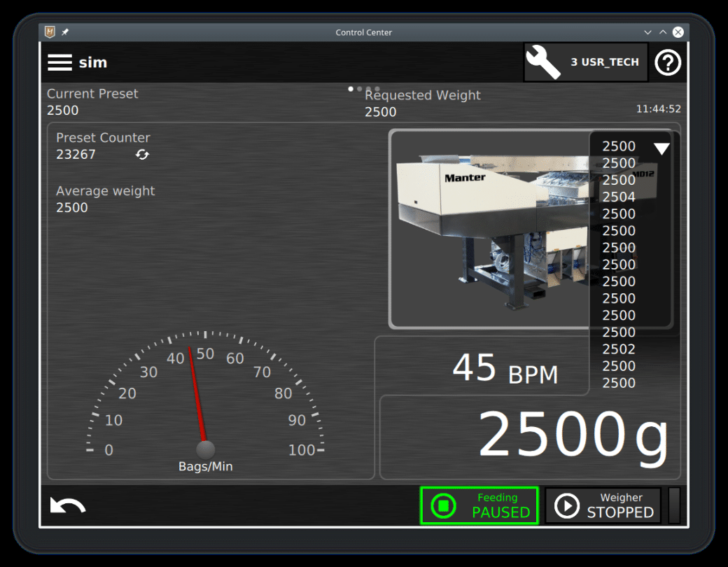Open the wrench 3 USR_TECH user button
The image size is (728, 567).
pyautogui.click(x=586, y=62)
